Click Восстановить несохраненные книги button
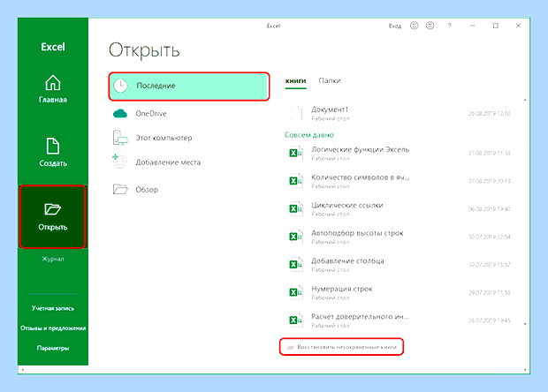Screen dimensions: 548x392 point(341,347)
